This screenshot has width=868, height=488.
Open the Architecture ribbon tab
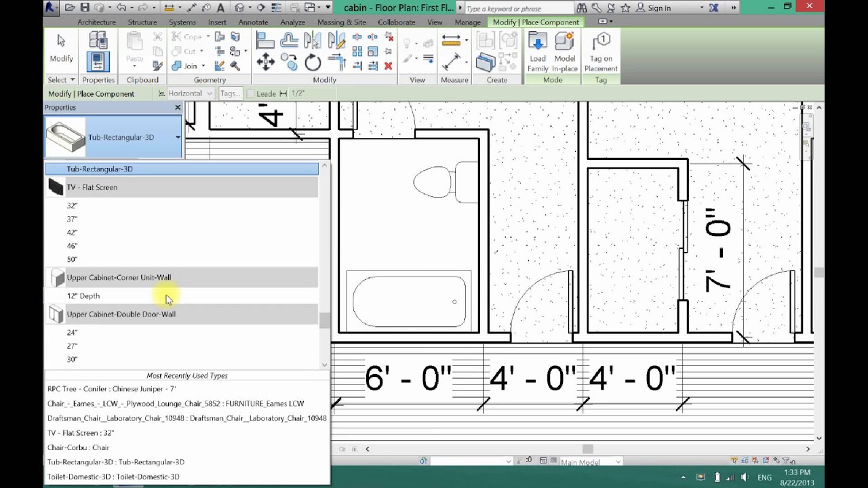click(96, 22)
